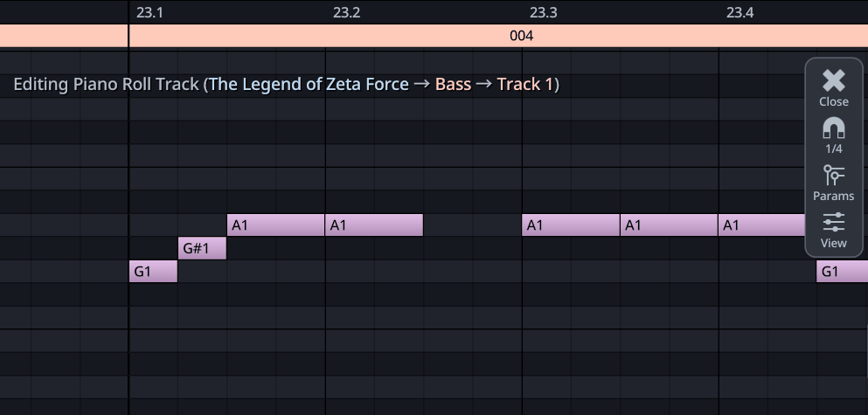Image resolution: width=868 pixels, height=415 pixels.
Task: Select the G1 note at far right
Action: [842, 272]
